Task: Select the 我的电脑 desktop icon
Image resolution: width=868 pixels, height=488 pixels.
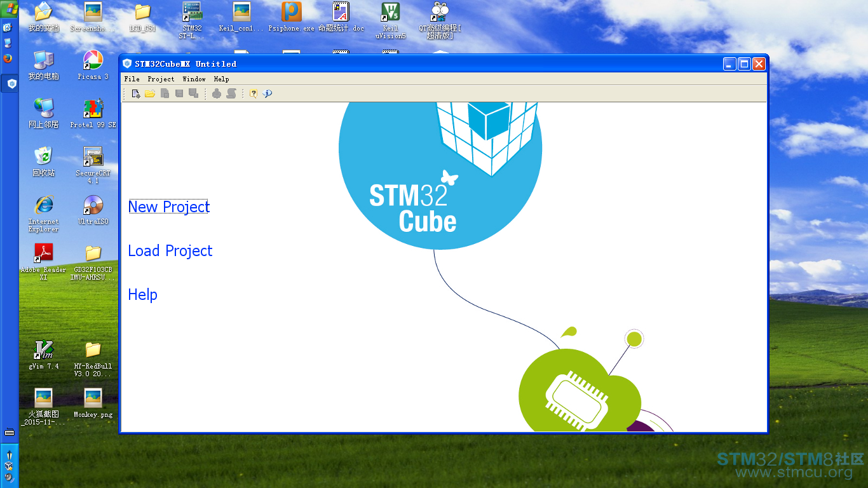Action: tap(43, 65)
